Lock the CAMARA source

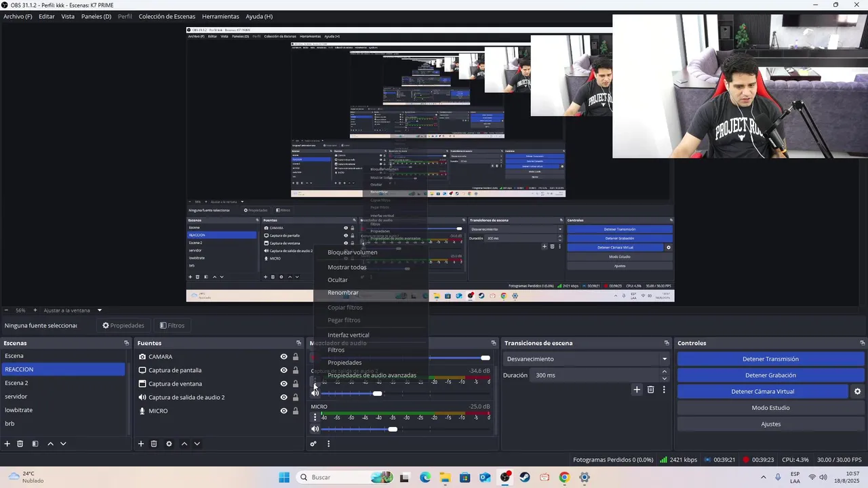[x=296, y=357]
